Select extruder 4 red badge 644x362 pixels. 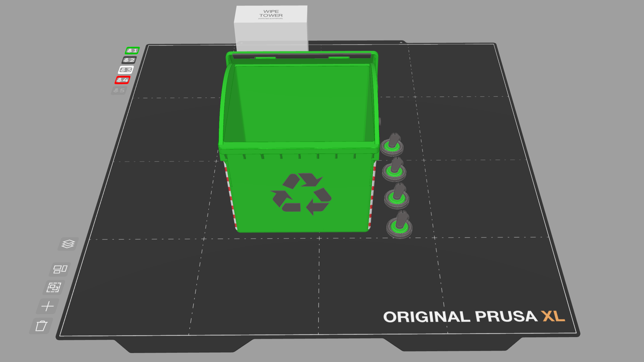(x=122, y=80)
